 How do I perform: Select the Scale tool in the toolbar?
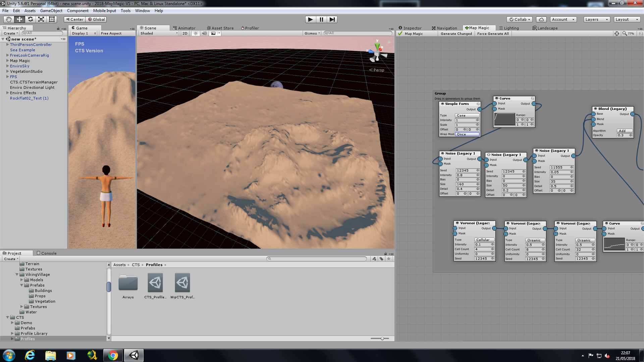tap(41, 19)
